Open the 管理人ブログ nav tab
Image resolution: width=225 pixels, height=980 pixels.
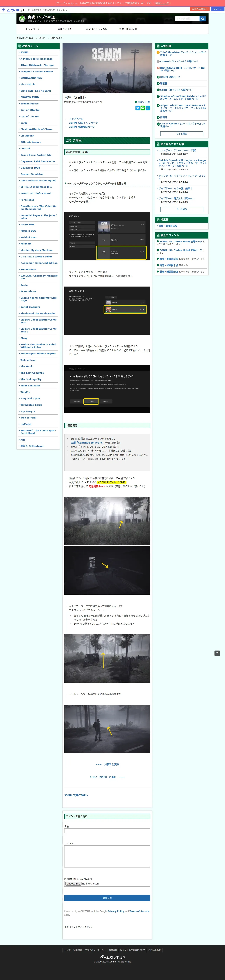[64, 29]
